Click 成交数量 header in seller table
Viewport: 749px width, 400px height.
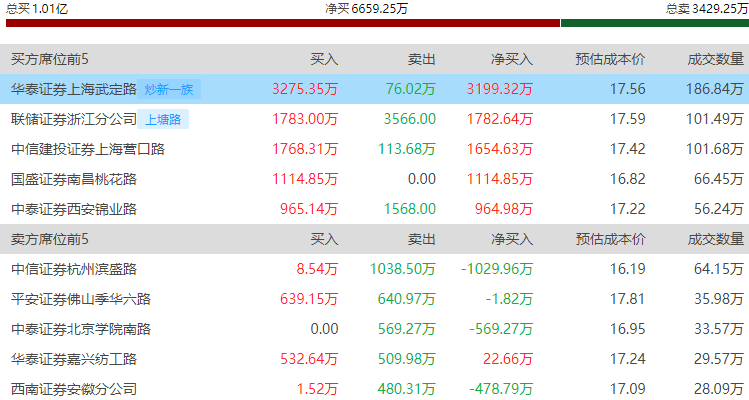click(716, 239)
